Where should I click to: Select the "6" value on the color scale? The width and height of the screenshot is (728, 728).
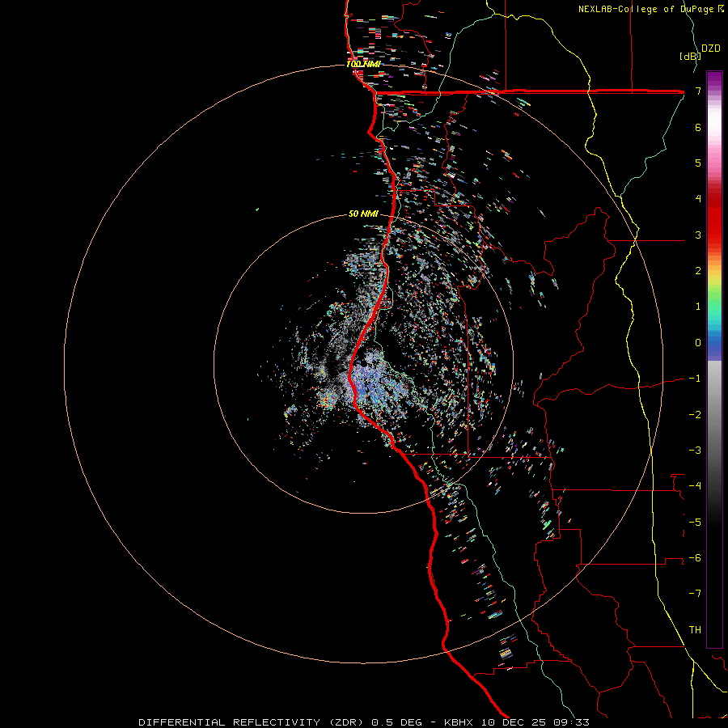pos(698,127)
